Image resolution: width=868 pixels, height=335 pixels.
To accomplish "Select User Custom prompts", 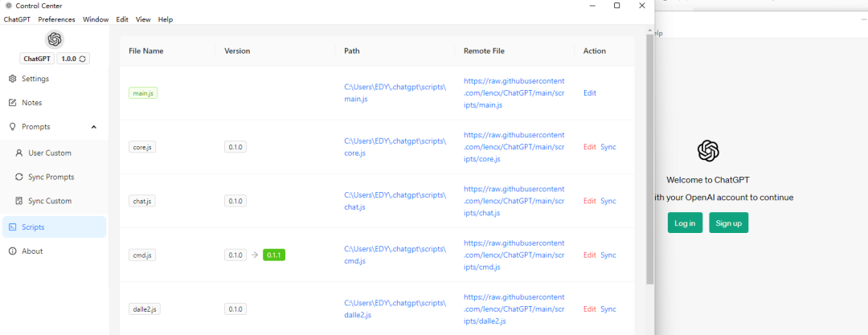I will click(x=55, y=153).
